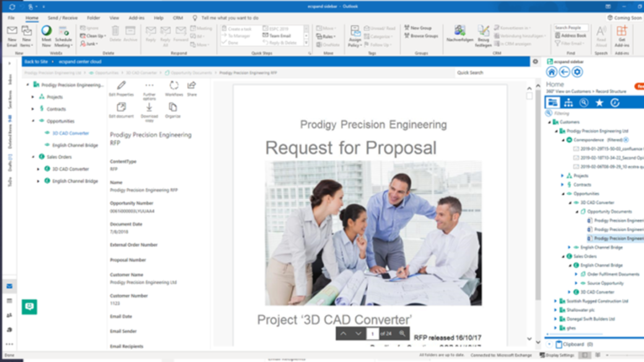Viewport: 644px width, 362px height.
Task: Show sidebar favorites star view
Action: (599, 103)
